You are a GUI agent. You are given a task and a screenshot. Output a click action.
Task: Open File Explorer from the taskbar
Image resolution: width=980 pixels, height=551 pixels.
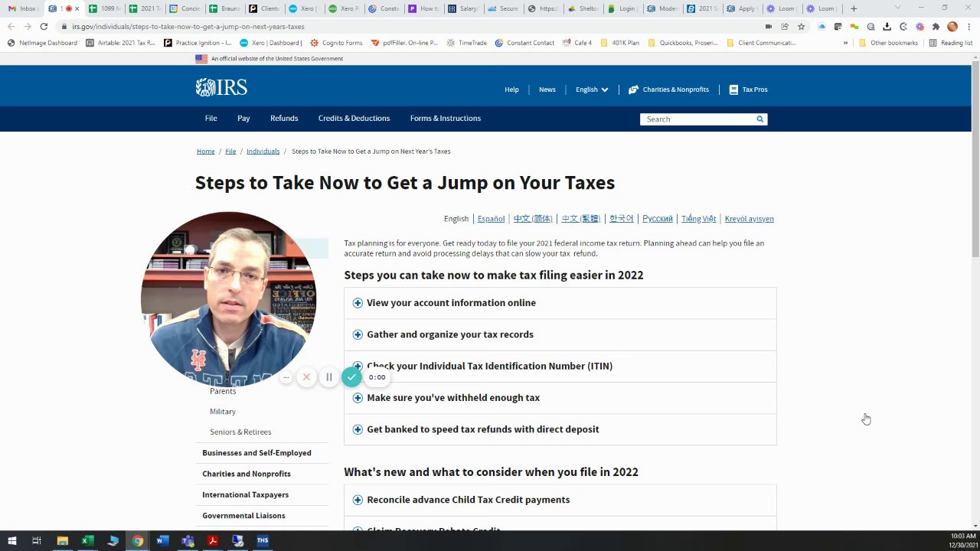click(x=63, y=541)
